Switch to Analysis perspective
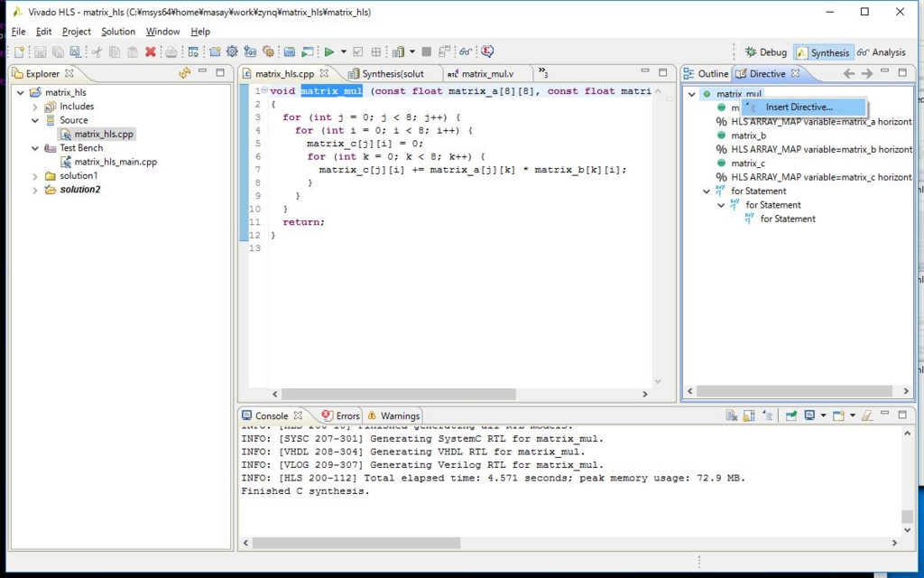 point(882,51)
